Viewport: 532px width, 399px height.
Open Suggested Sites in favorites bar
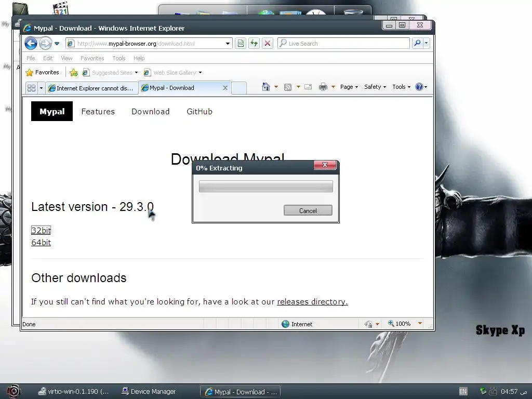pyautogui.click(x=110, y=73)
